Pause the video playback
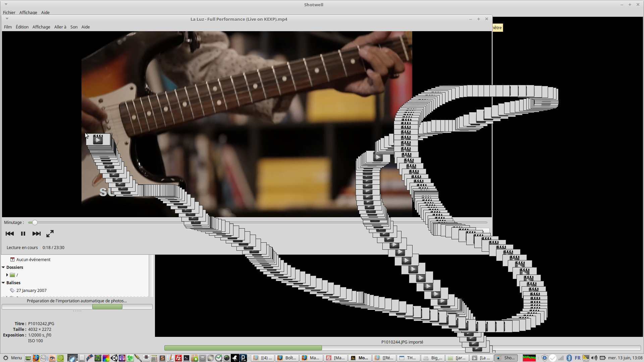Viewport: 644px width, 362px height. (x=23, y=234)
